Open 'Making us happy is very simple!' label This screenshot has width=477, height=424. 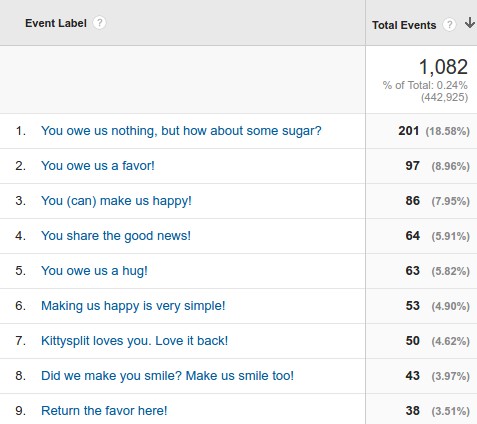133,306
